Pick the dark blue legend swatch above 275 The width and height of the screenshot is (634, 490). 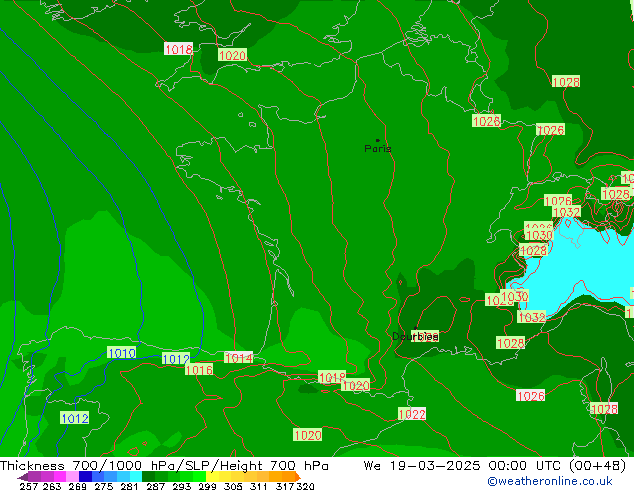click(85, 476)
